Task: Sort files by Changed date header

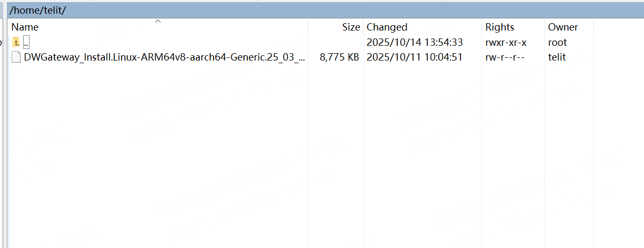Action: tap(387, 27)
